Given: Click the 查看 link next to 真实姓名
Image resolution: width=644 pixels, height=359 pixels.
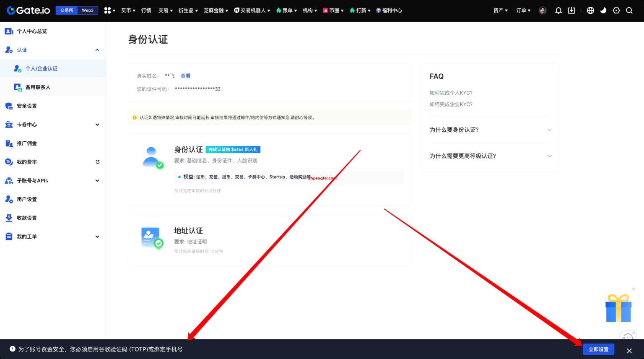Looking at the screenshot, I should pyautogui.click(x=185, y=75).
